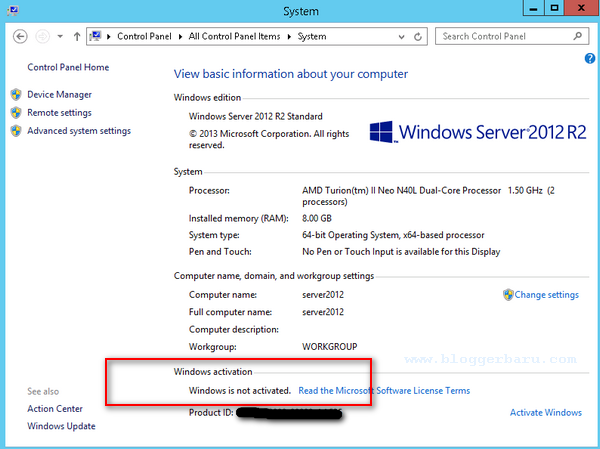The height and width of the screenshot is (449, 600).
Task: Open Remote settings link
Action: 59,113
